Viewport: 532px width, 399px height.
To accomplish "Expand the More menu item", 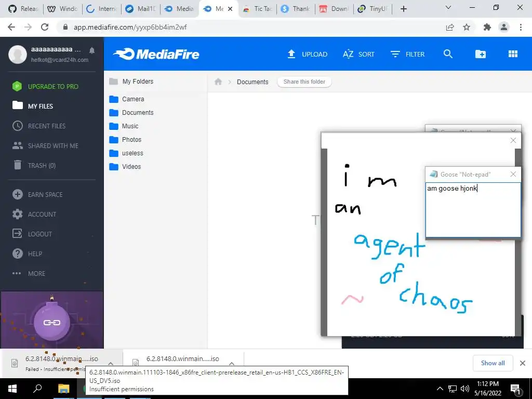I will [29, 273].
